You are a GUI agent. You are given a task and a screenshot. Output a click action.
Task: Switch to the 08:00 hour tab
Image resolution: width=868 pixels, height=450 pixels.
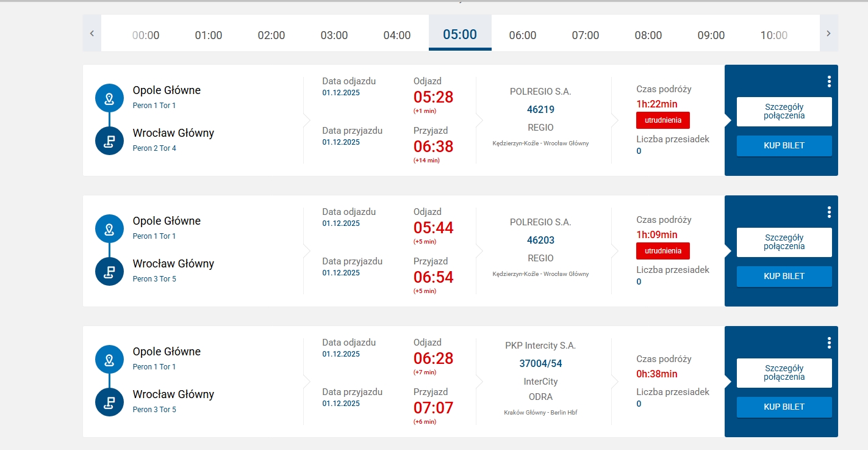(x=648, y=35)
